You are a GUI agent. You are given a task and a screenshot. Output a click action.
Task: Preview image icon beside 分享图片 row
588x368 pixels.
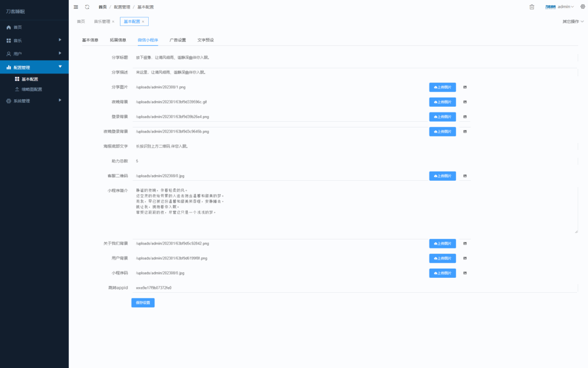[465, 87]
